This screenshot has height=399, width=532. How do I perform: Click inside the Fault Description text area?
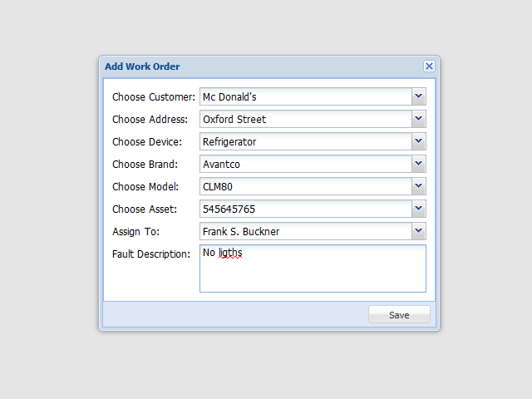313,274
